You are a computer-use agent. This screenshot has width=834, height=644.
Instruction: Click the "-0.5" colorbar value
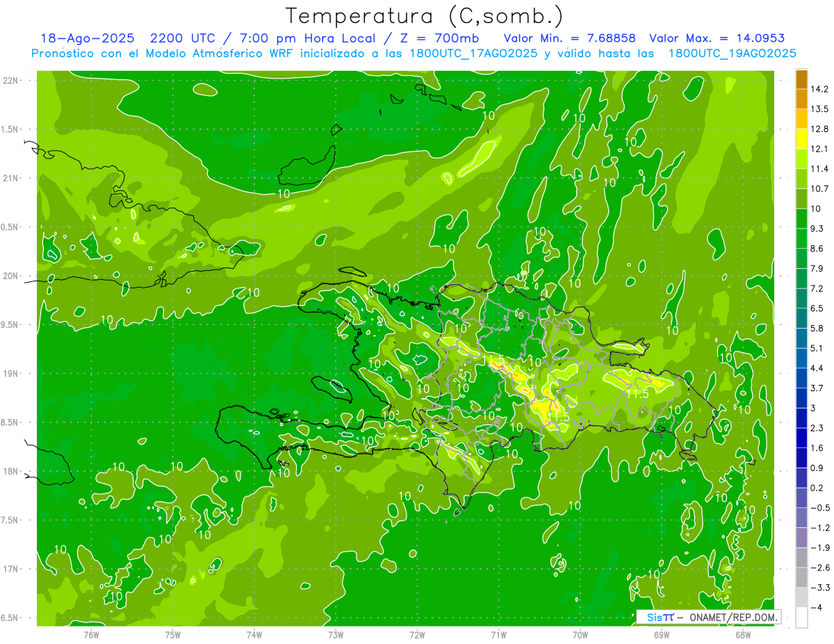point(819,508)
